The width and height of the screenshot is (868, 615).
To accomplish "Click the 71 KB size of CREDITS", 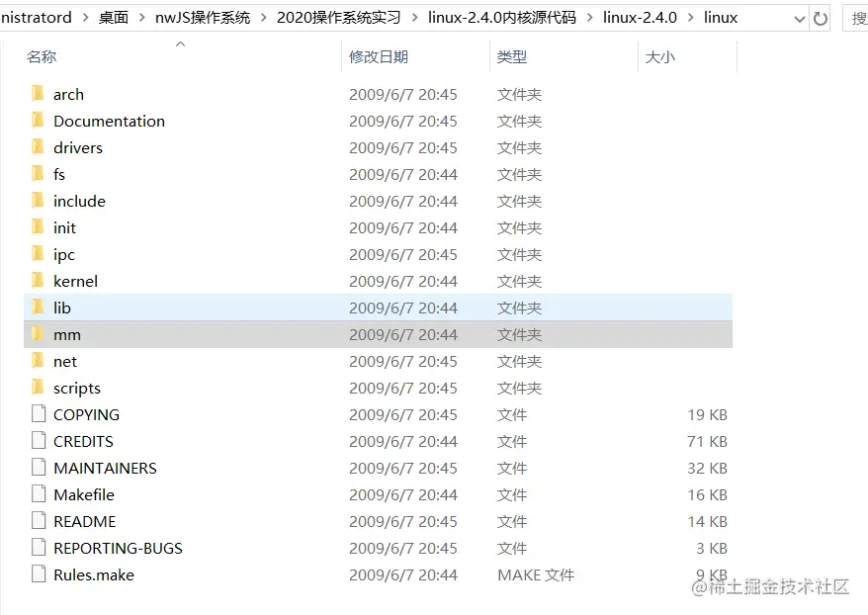I will [707, 442].
